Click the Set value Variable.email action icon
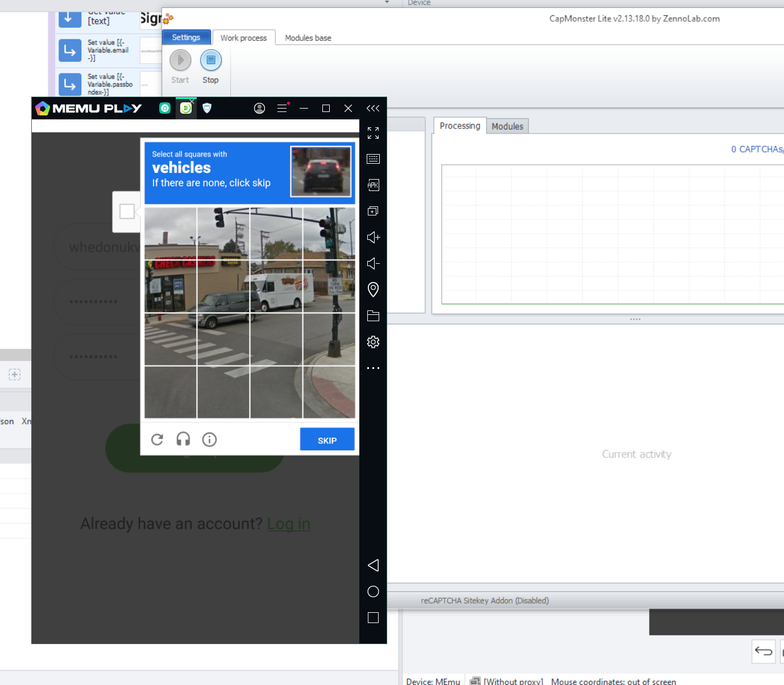Screen dimensions: 784x685 coord(69,51)
